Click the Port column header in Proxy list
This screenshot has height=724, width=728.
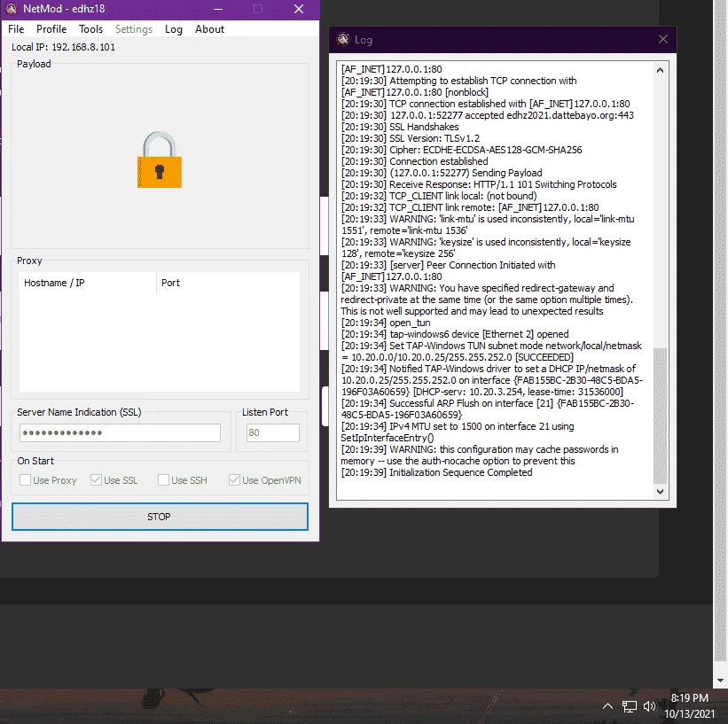pyautogui.click(x=228, y=283)
